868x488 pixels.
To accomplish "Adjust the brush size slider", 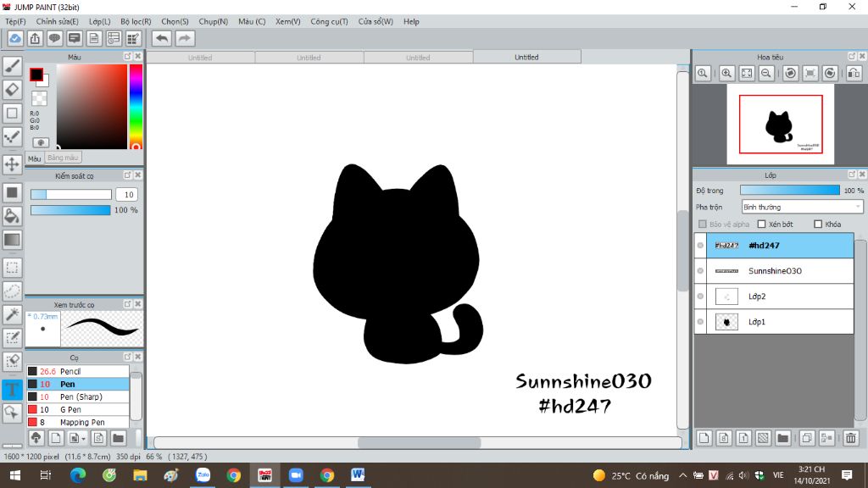I will pyautogui.click(x=71, y=194).
